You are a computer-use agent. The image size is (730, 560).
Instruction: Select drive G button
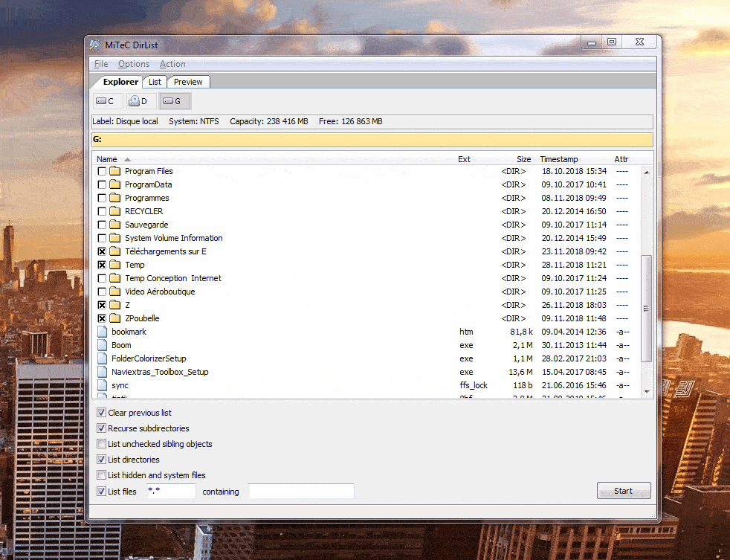pos(175,101)
